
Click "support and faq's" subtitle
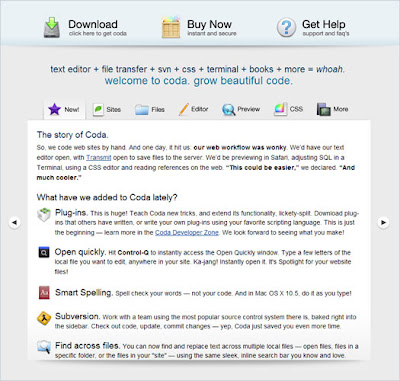[x=326, y=33]
